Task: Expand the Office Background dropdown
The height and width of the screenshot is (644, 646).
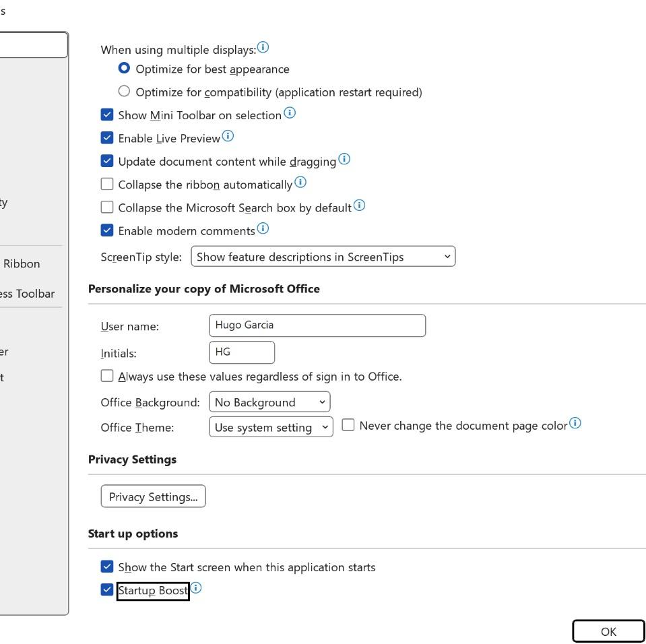Action: (269, 401)
